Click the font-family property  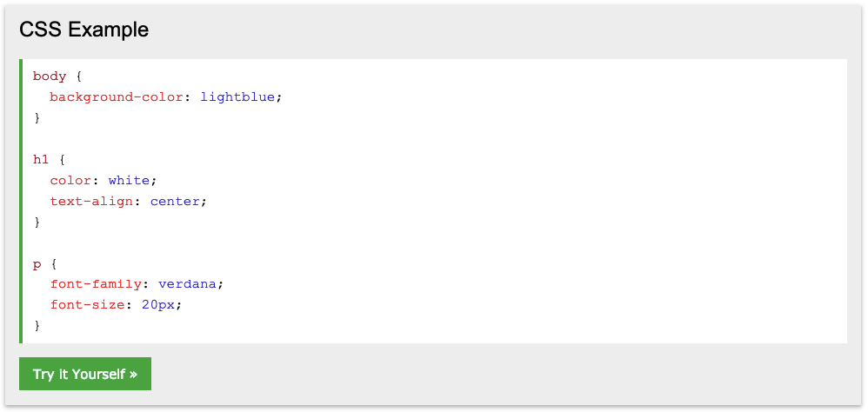tap(96, 285)
